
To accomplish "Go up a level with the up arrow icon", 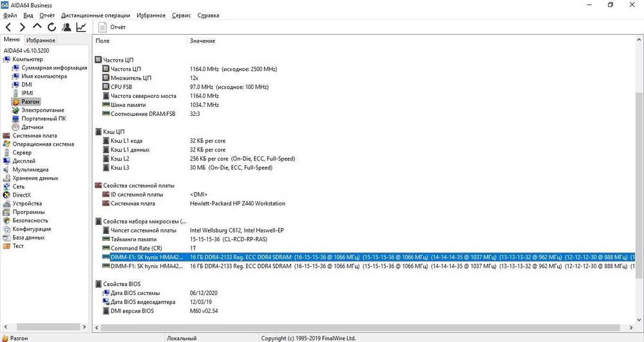I will tap(37, 26).
